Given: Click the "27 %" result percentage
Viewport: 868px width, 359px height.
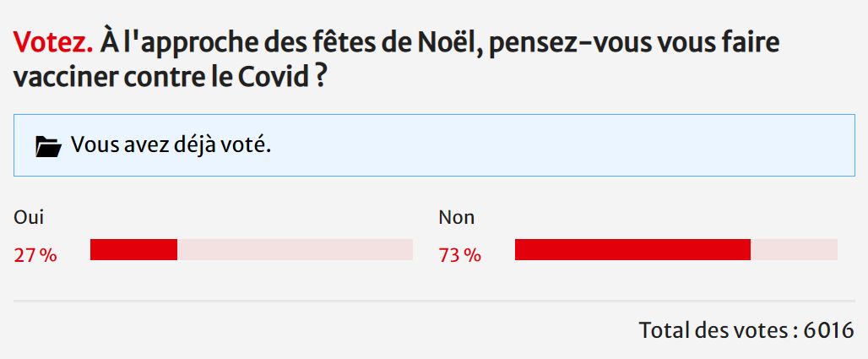Looking at the screenshot, I should pos(35,255).
